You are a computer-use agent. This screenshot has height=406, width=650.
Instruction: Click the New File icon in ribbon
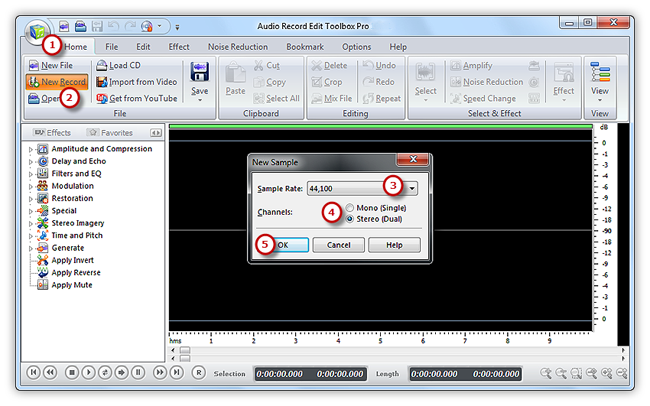pos(34,66)
